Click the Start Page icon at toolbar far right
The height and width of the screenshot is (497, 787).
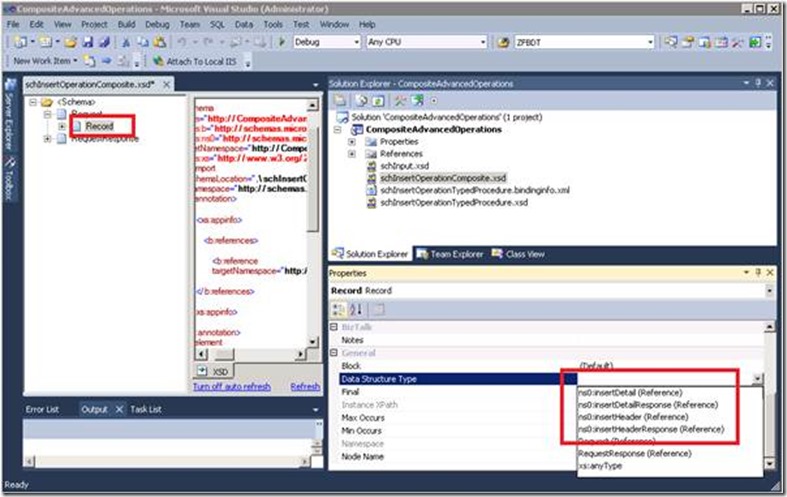tap(755, 43)
